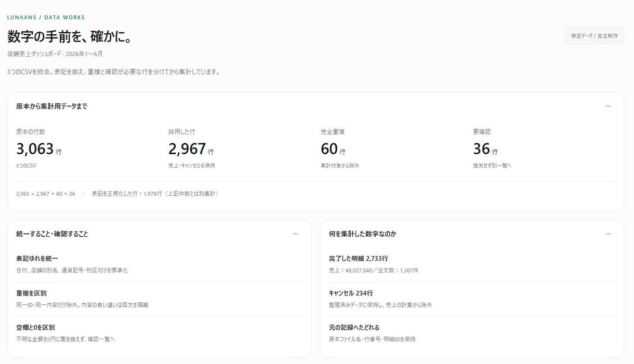Click the 店舗売上ダッシュボード · 2026年1〜6月 subtitle
The width and height of the screenshot is (634, 364).
click(x=55, y=54)
